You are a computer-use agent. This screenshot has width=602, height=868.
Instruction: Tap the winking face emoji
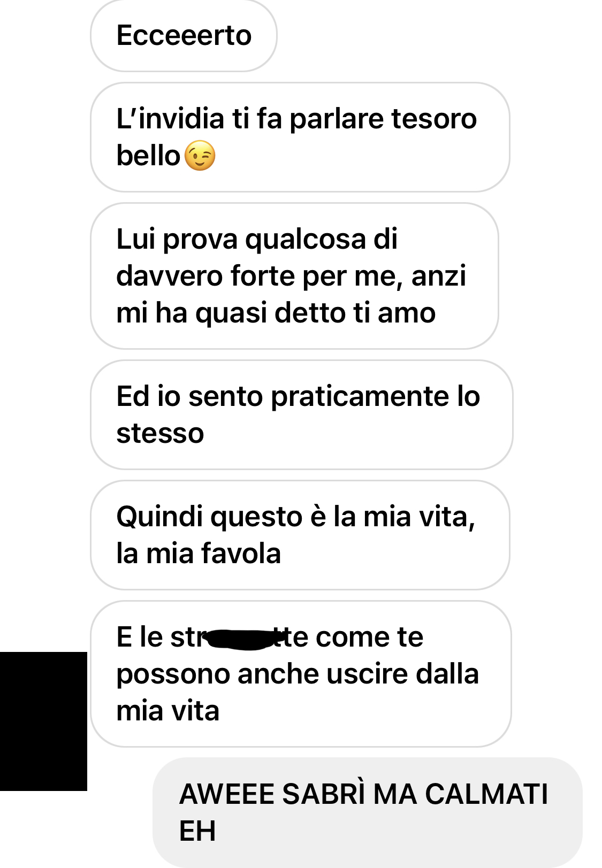pyautogui.click(x=200, y=156)
